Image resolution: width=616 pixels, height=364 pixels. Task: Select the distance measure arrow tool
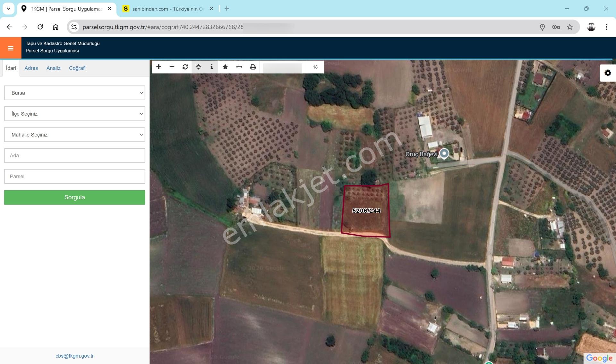click(x=239, y=67)
